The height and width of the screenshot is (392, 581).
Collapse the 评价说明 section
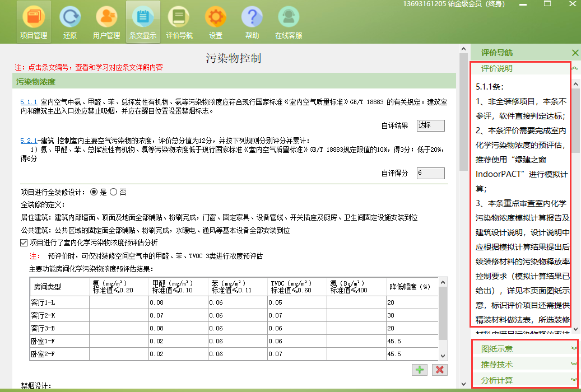point(574,68)
